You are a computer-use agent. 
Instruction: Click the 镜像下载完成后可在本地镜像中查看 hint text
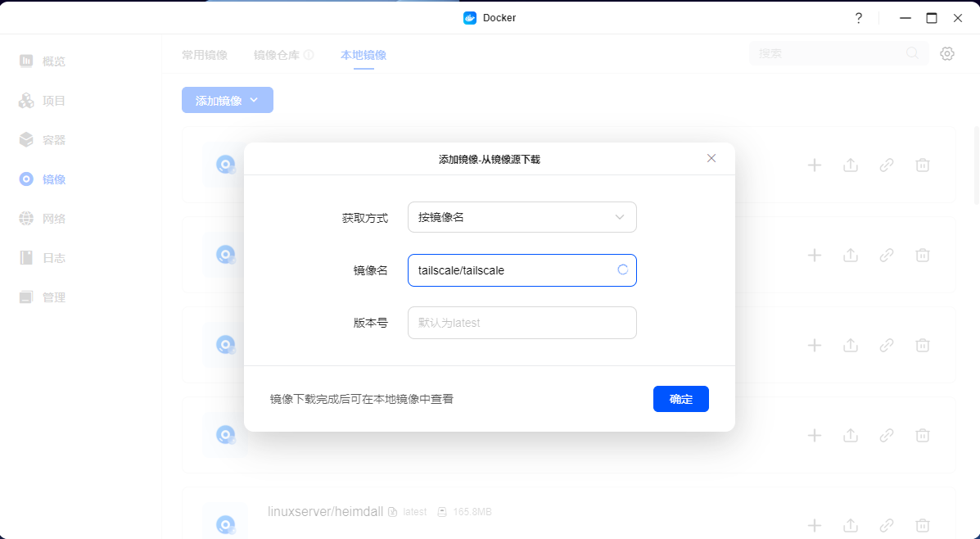[362, 399]
